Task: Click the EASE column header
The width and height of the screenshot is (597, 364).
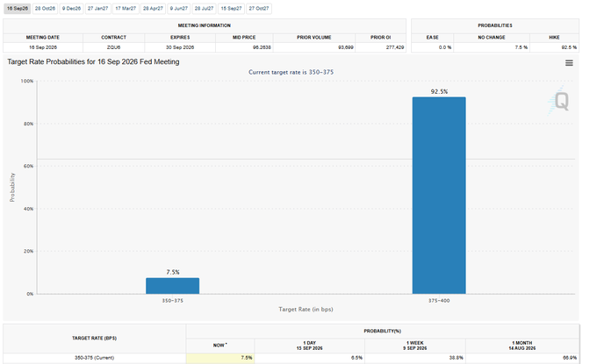Action: 432,37
